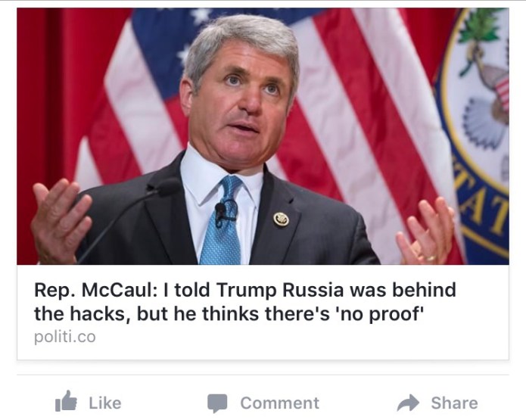This screenshot has width=526, height=420.
Task: Open the article preview photo
Action: coord(263,136)
